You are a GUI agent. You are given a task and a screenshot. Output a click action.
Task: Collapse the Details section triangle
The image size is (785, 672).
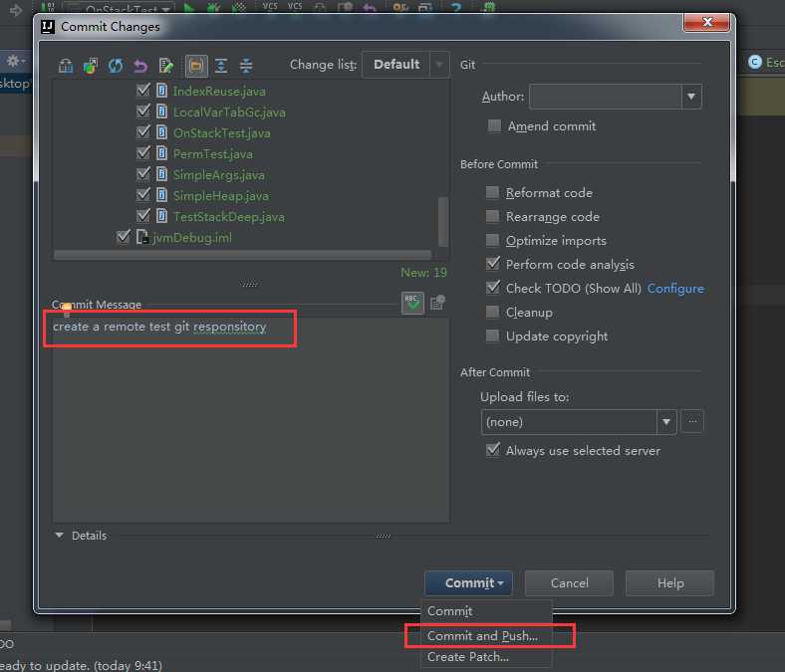[59, 535]
